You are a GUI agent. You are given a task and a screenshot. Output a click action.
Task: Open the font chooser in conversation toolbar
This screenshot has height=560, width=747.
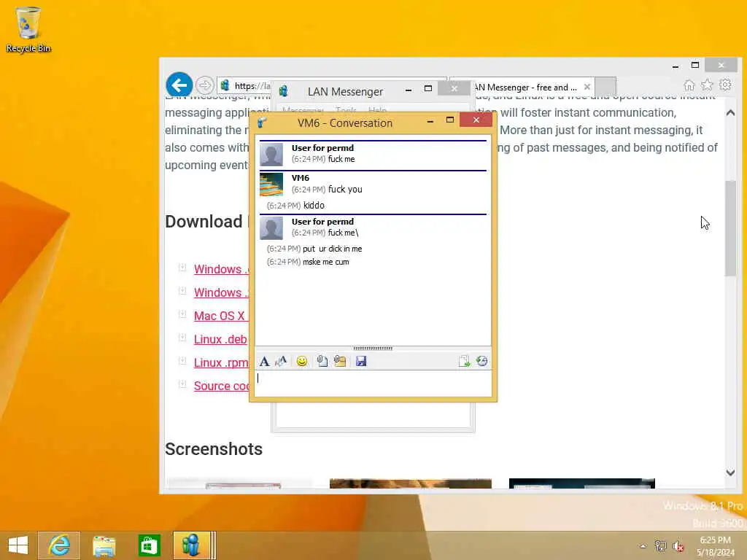pyautogui.click(x=264, y=362)
